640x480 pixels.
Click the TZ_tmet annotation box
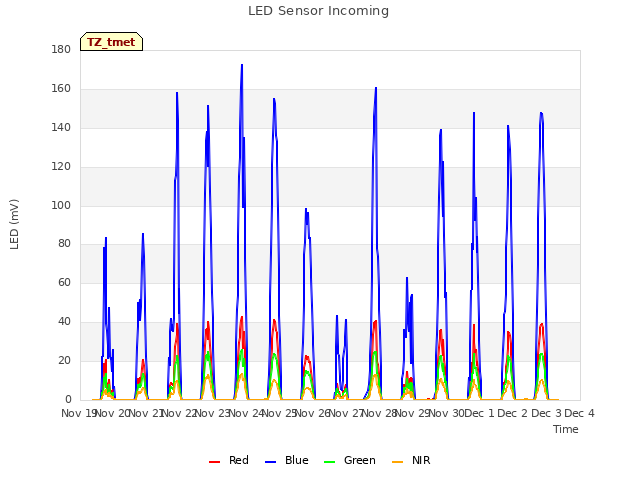pyautogui.click(x=111, y=42)
